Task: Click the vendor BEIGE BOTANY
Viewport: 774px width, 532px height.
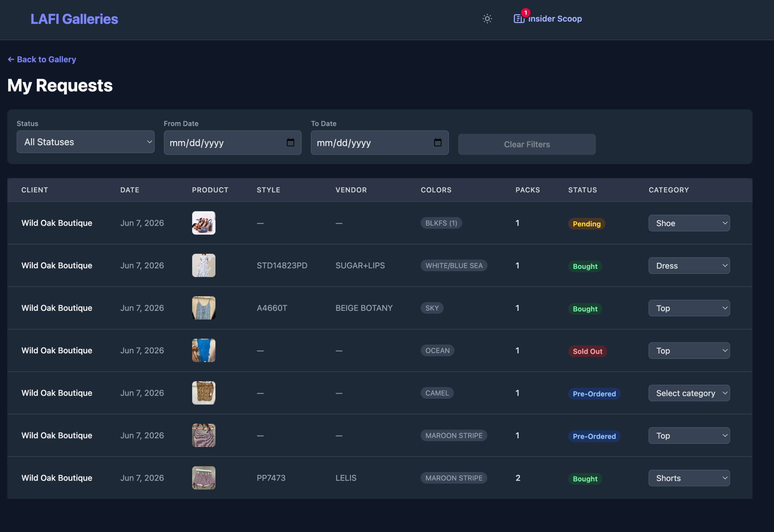Action: 364,308
